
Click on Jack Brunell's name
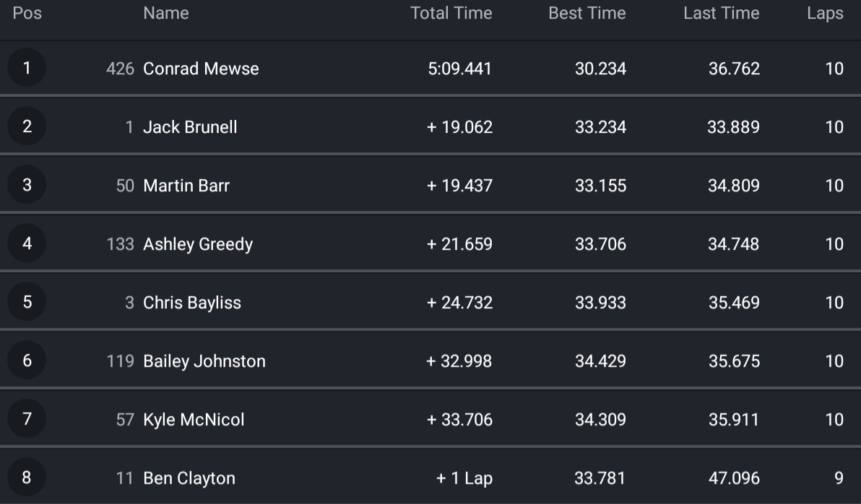(190, 127)
